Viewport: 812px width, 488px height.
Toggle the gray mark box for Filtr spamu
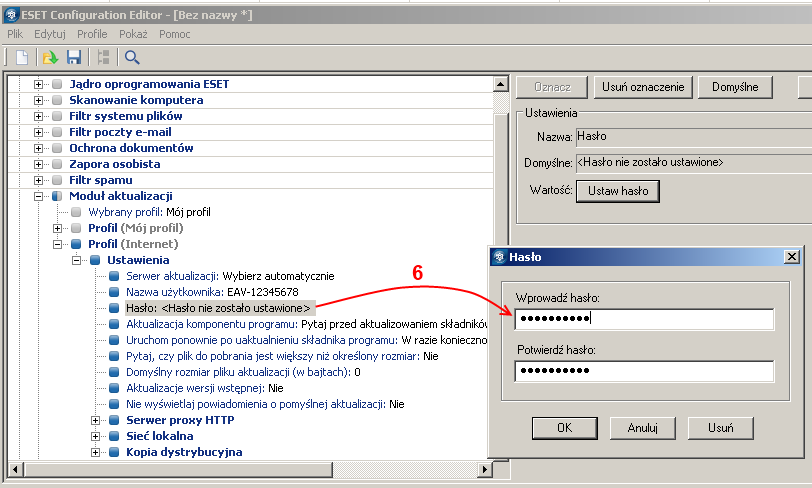click(x=57, y=180)
